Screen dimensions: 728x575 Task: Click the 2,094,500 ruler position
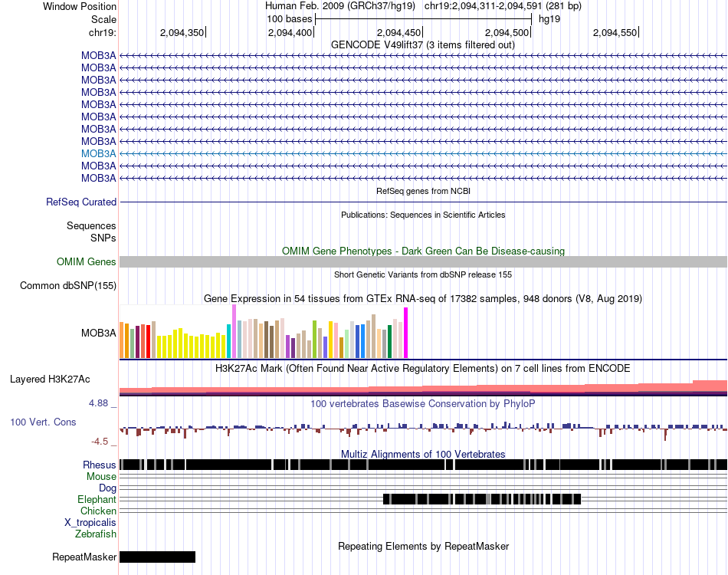[507, 32]
